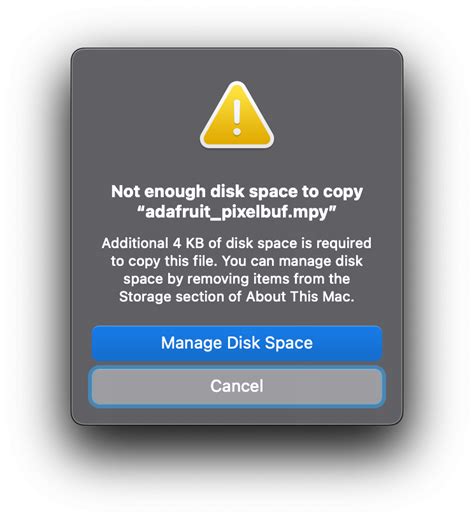
Task: Select the exclamation mark inside the warning icon
Action: coord(237,118)
